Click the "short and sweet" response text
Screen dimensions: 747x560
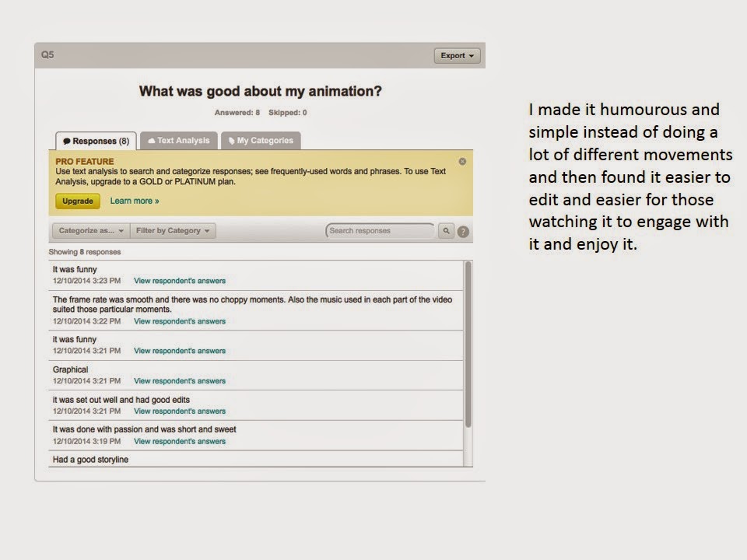pos(145,429)
